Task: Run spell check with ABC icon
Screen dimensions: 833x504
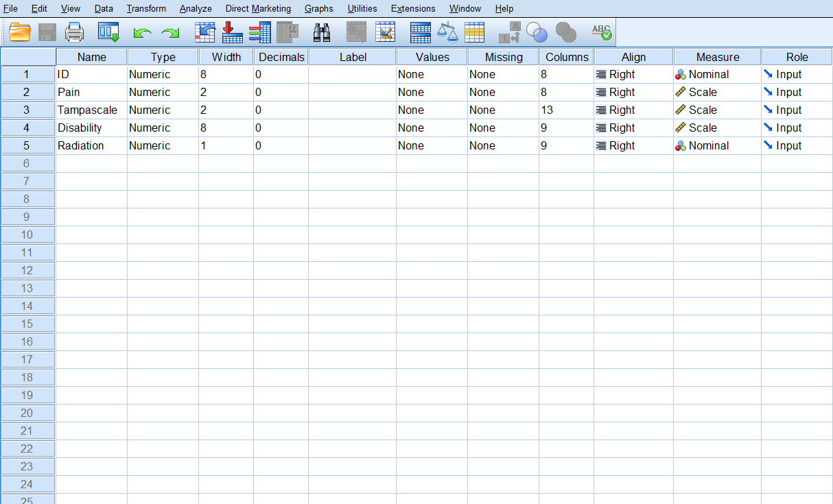Action: point(601,32)
